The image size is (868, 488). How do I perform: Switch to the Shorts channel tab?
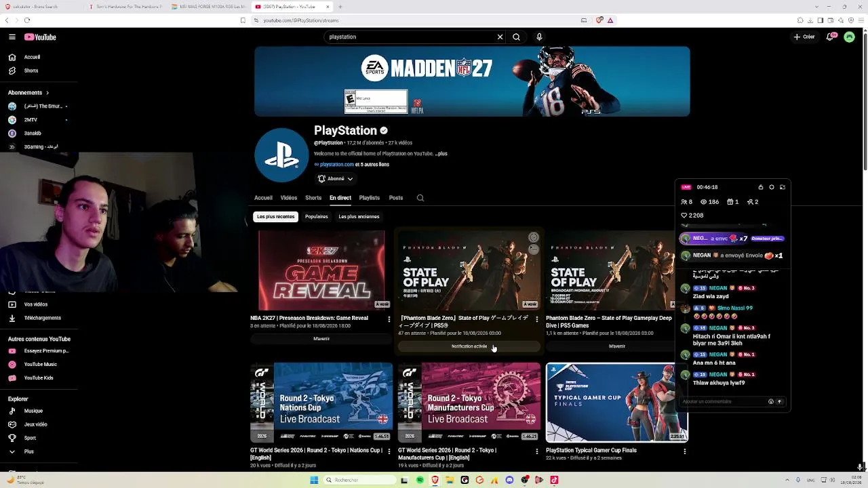[x=313, y=198]
